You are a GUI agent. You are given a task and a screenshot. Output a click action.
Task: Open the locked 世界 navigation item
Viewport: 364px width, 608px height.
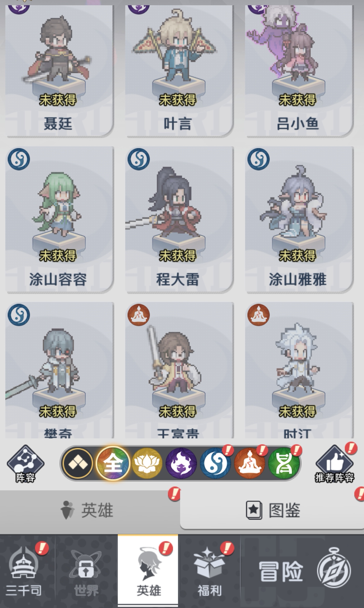pyautogui.click(x=86, y=571)
